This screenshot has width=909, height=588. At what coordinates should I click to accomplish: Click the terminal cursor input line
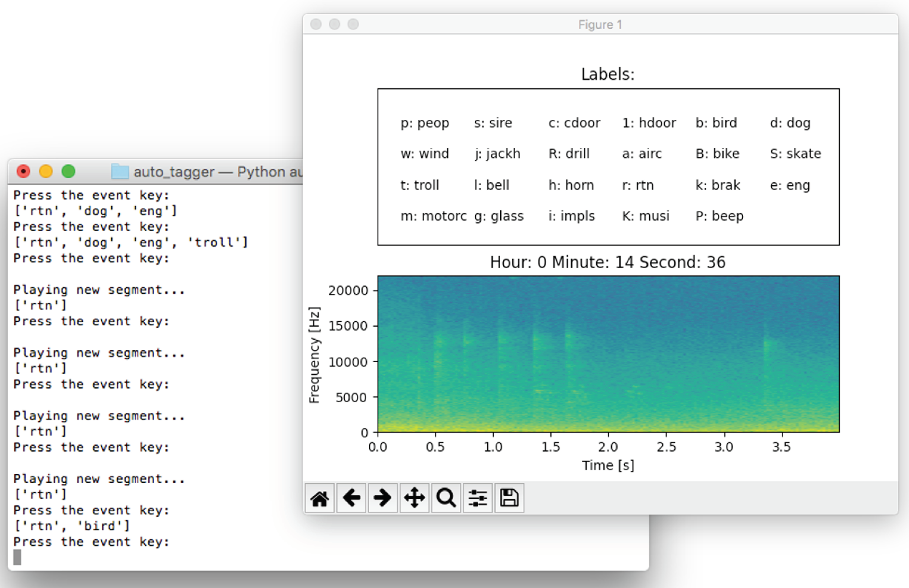pyautogui.click(x=17, y=558)
